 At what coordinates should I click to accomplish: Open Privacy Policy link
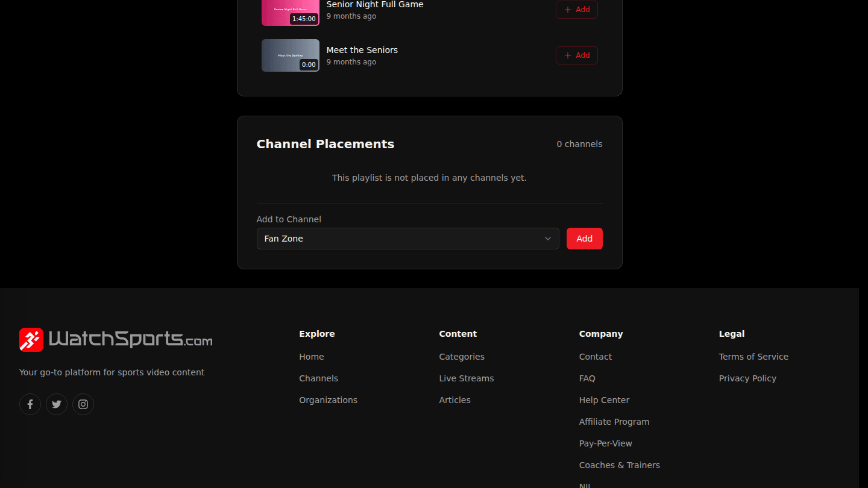coord(747,378)
